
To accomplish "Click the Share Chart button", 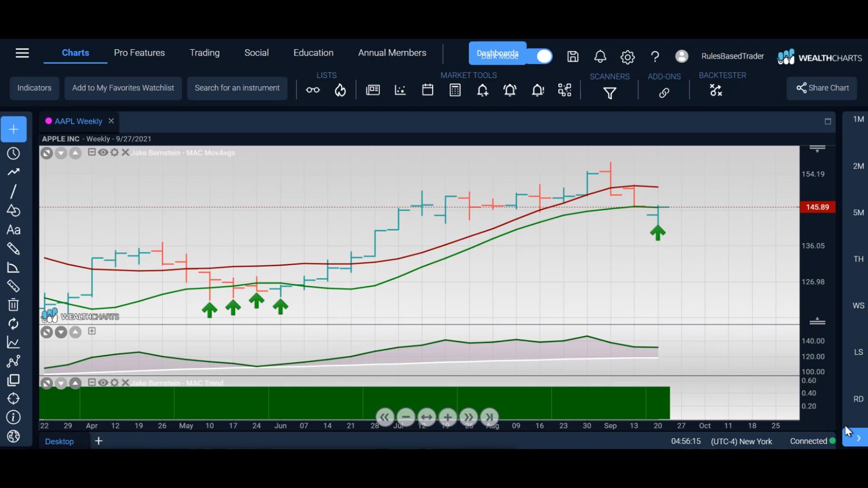I will (822, 88).
